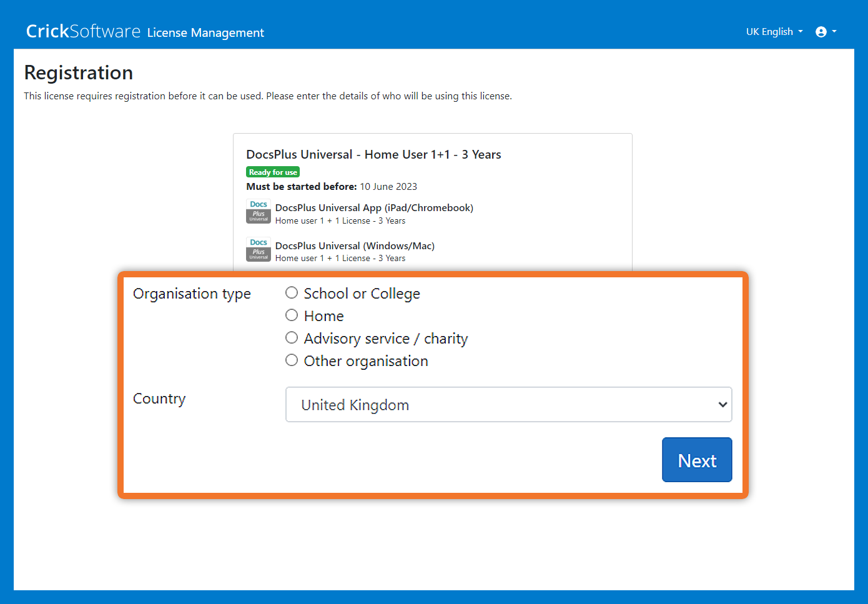Click the Organisation type label

point(192,294)
